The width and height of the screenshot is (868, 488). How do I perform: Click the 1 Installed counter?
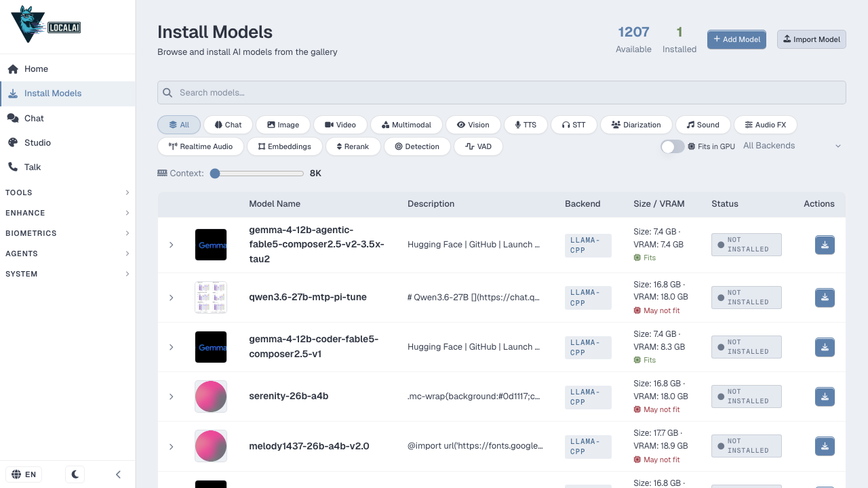tap(679, 39)
